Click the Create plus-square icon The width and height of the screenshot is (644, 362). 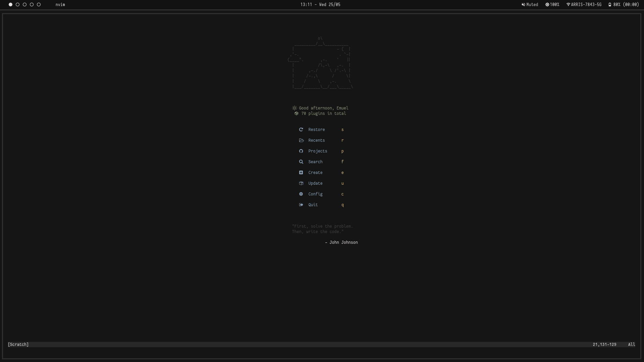point(301,173)
